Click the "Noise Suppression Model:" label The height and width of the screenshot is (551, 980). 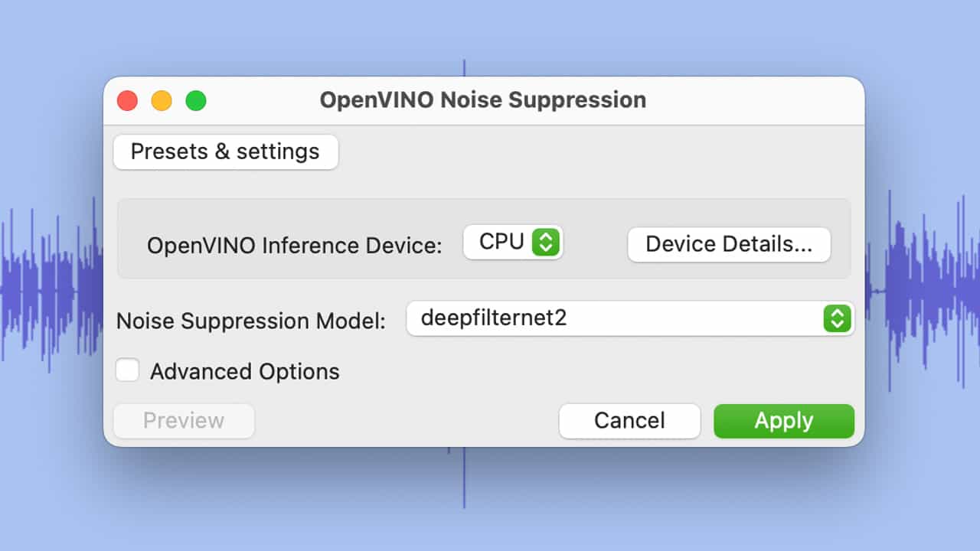251,321
